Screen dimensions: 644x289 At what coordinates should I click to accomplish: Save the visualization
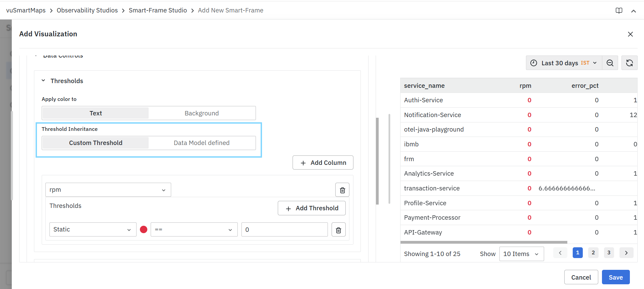(616, 277)
